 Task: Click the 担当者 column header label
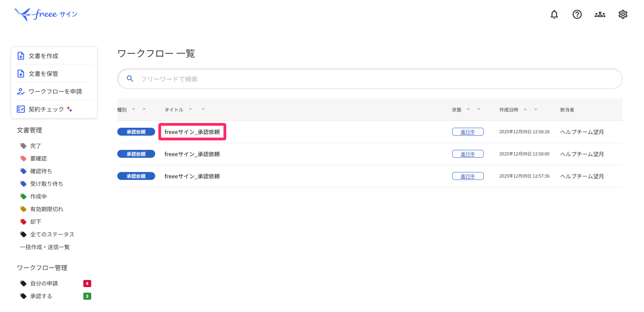point(567,110)
